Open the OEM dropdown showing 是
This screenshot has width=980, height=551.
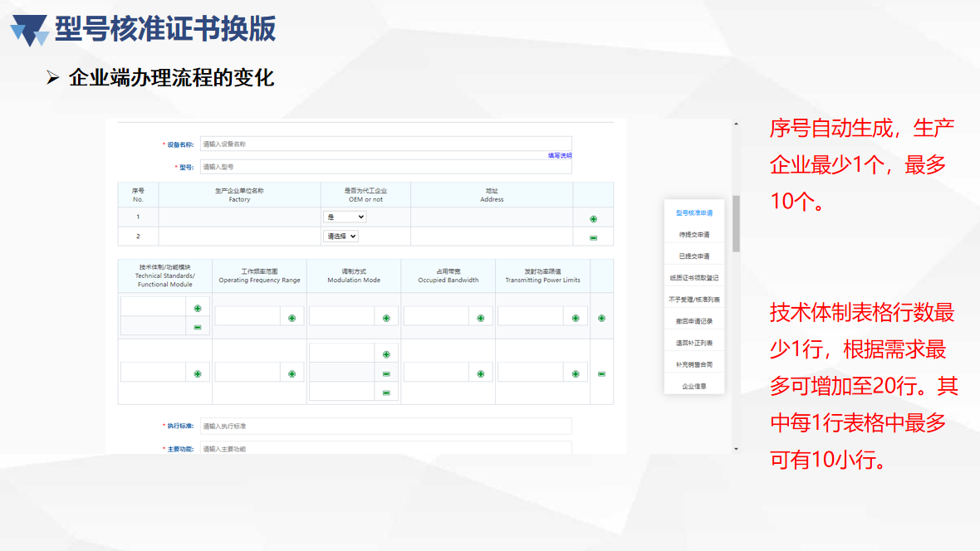tap(345, 217)
